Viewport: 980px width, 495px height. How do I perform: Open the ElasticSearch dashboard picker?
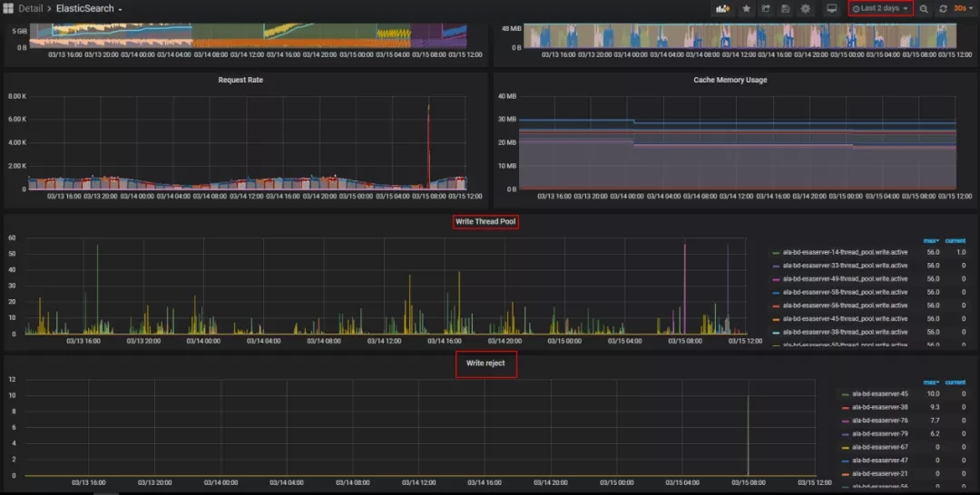89,8
